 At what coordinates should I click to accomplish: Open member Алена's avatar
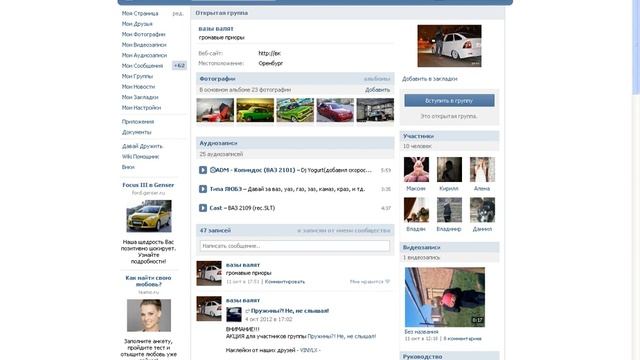tap(482, 169)
